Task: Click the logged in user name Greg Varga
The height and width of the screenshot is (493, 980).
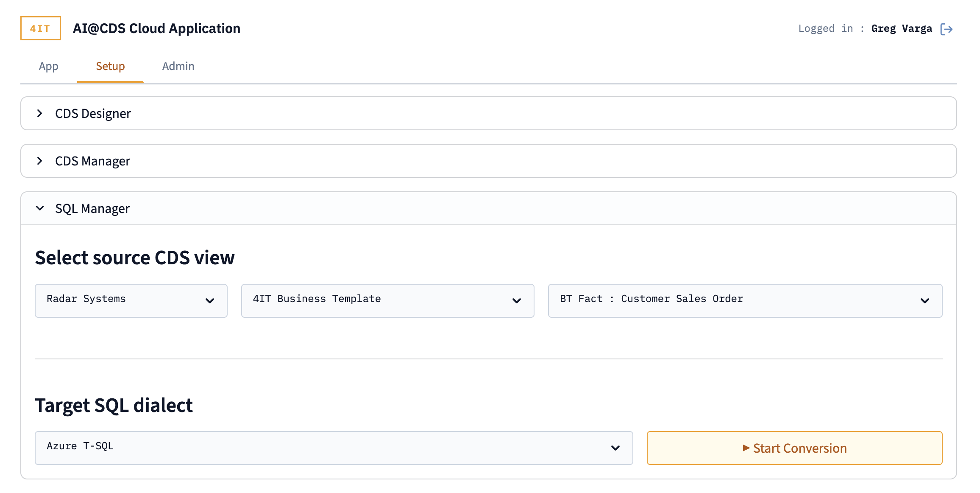Action: [x=901, y=28]
